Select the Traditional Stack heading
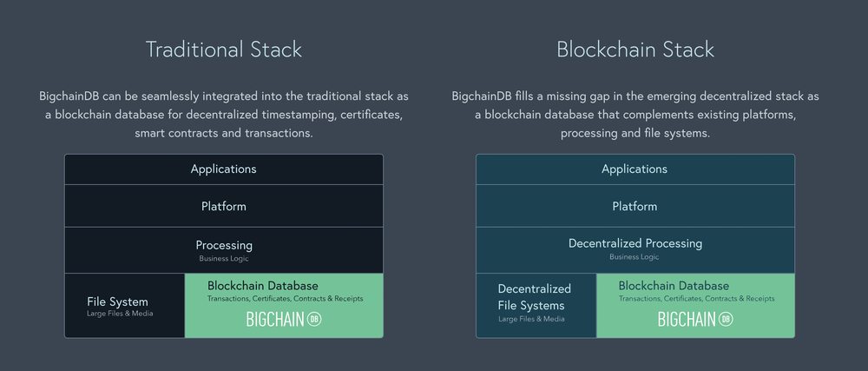Viewport: 868px width, 371px height. click(224, 50)
